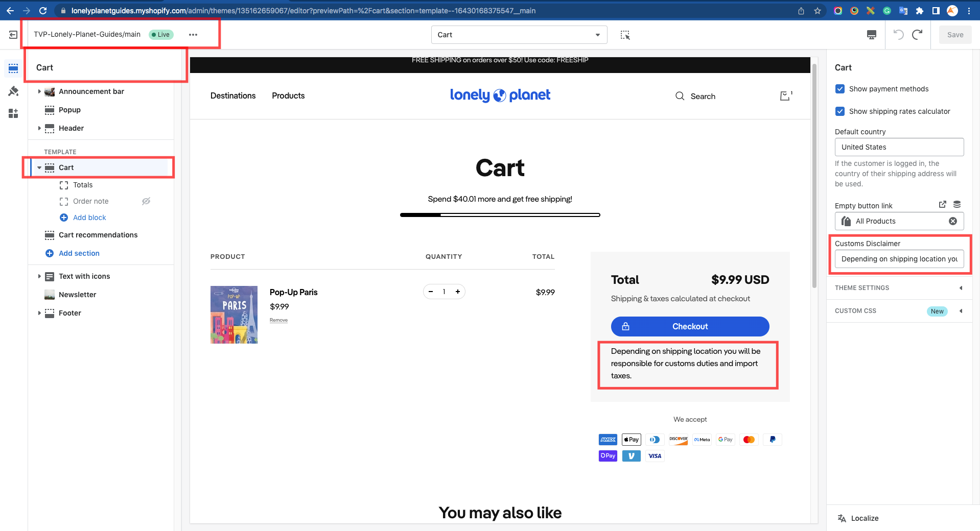Click the blue Checkout button
The image size is (980, 531).
tap(690, 326)
